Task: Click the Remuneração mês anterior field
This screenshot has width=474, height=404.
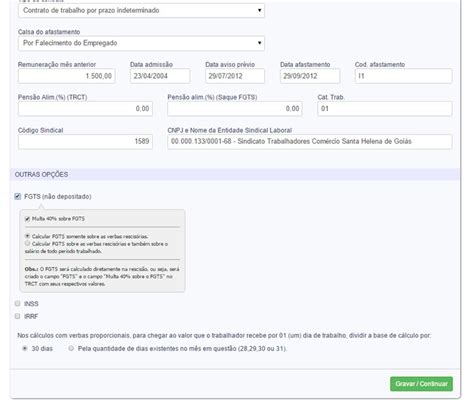Action: point(67,76)
